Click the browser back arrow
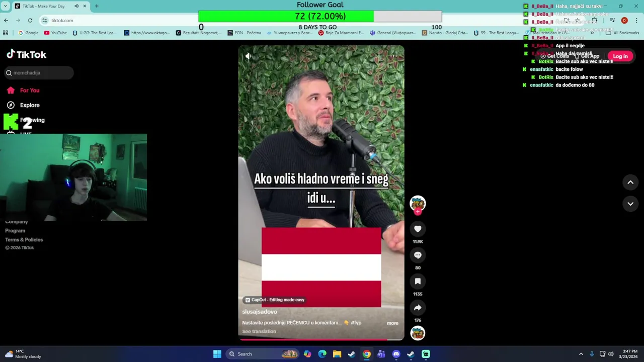The image size is (644, 362). [6, 21]
